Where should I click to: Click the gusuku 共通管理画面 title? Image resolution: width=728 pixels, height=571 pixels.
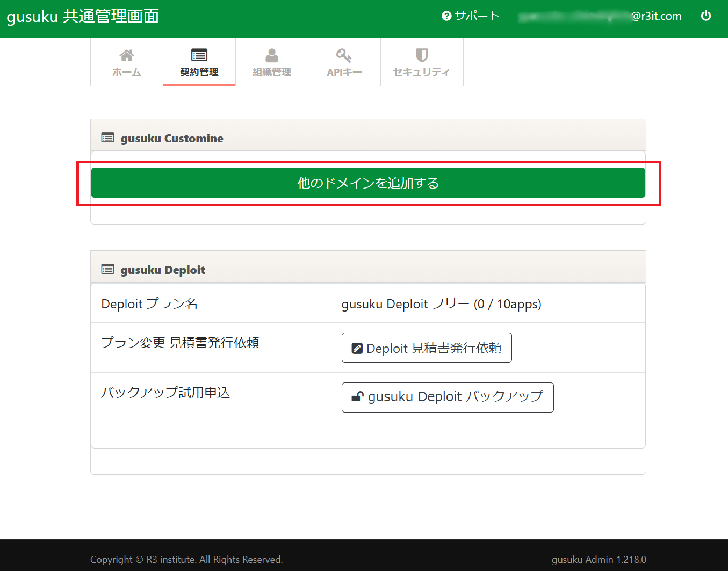pyautogui.click(x=83, y=17)
